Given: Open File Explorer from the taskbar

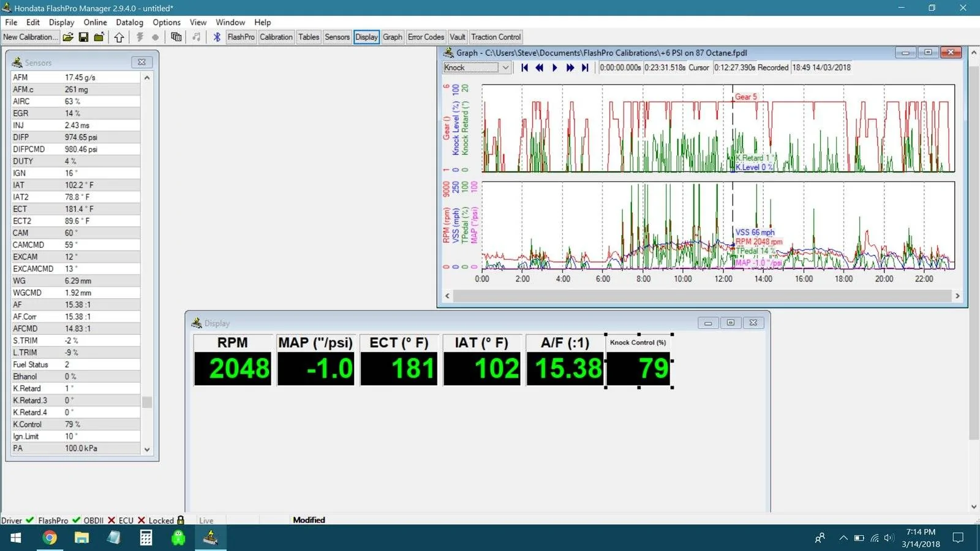Looking at the screenshot, I should (81, 538).
